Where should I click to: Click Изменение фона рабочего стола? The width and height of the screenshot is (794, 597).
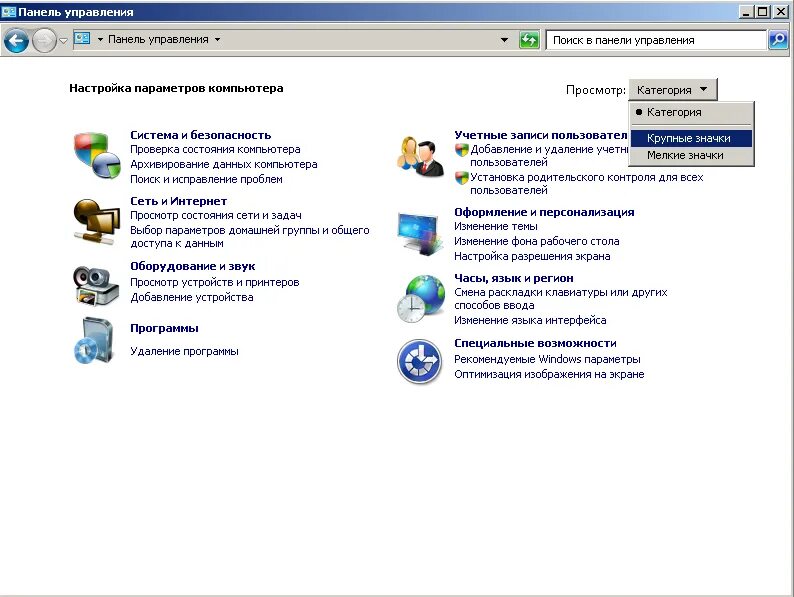537,242
